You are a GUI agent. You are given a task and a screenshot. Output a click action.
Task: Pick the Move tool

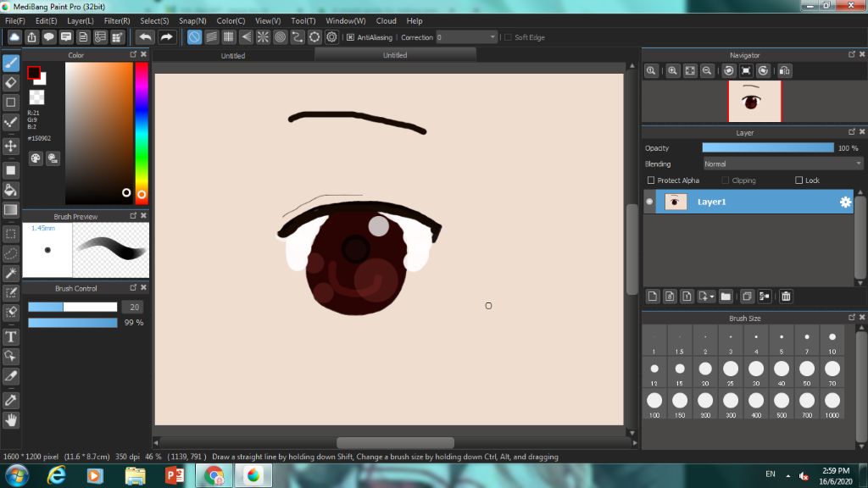(x=10, y=146)
